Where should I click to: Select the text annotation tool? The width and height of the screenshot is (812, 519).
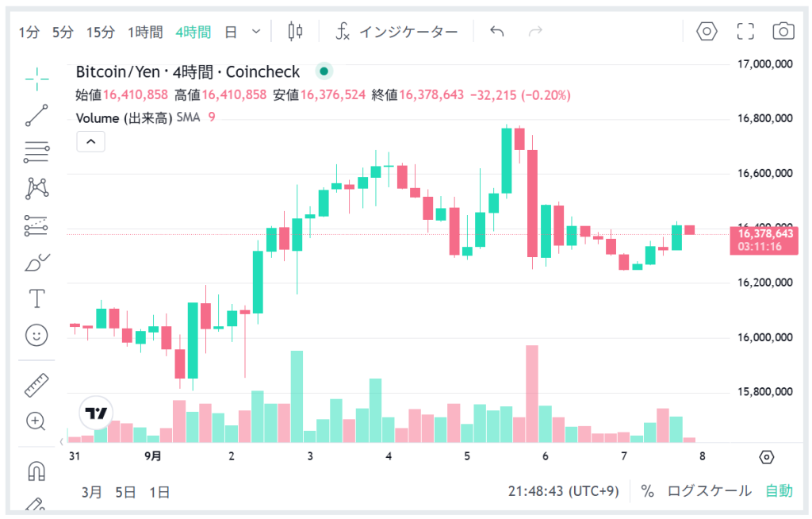tap(36, 298)
